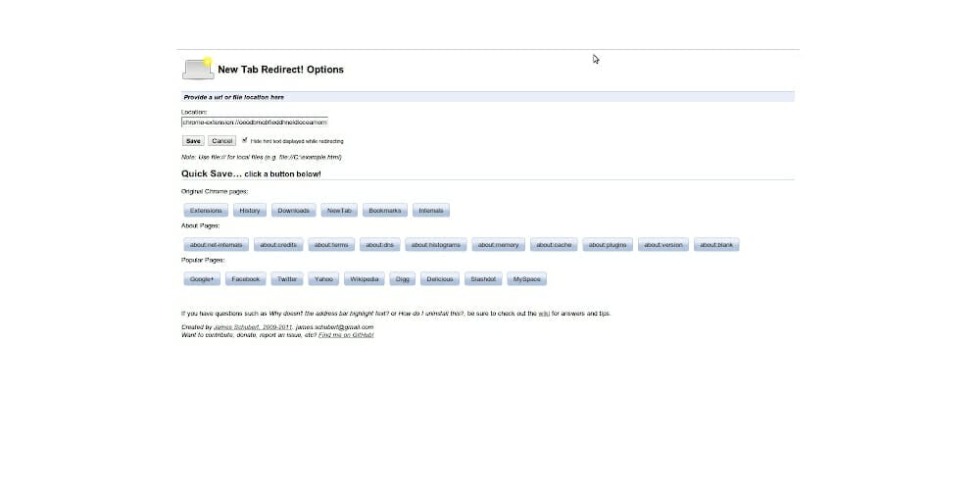Click the Note about file:// usage
This screenshot has height=490, width=980.
tap(262, 157)
